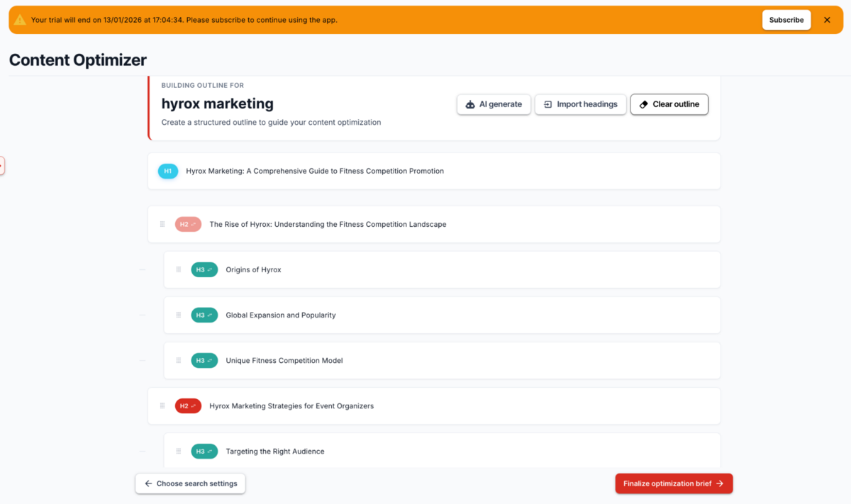Click Finalize optimization brief button
Screen dimensions: 851x504
(x=674, y=483)
